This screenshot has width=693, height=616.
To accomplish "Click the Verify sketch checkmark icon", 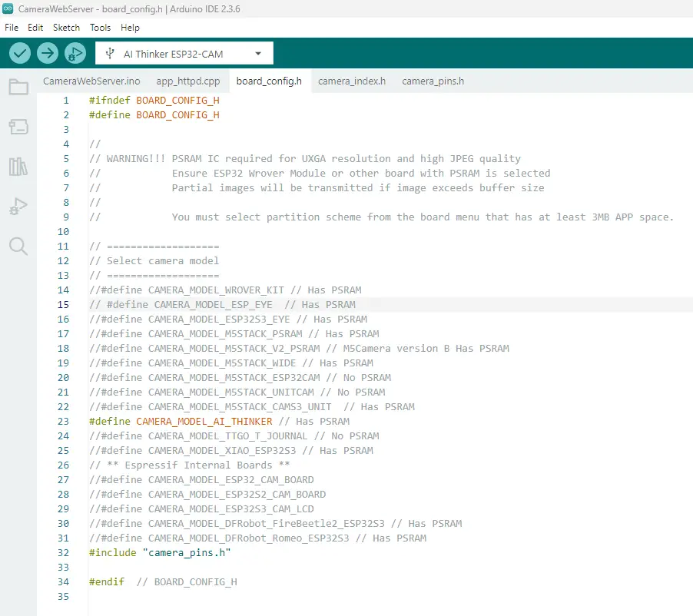I will click(x=19, y=53).
